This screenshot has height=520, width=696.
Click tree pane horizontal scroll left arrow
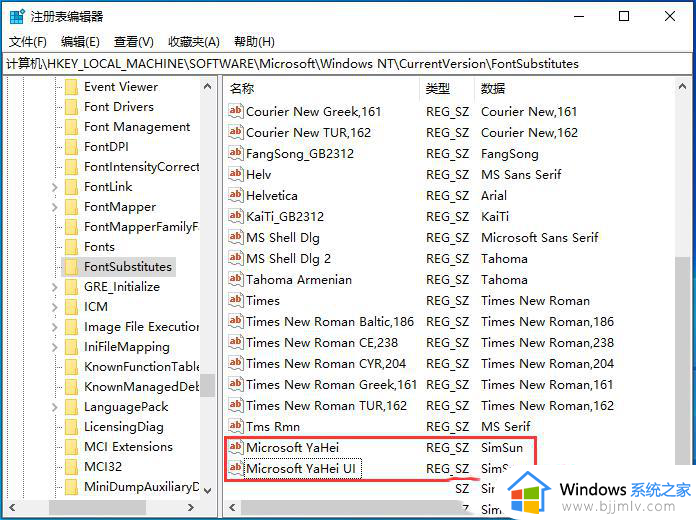coord(12,507)
